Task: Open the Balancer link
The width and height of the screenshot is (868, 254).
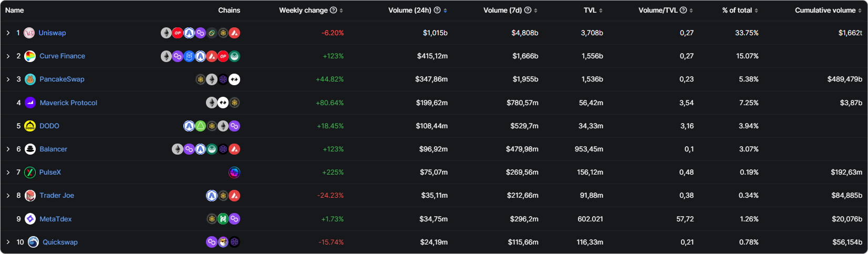Action: point(54,149)
